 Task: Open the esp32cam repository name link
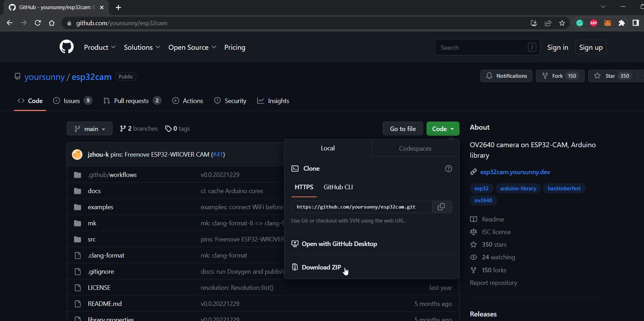[x=92, y=77]
